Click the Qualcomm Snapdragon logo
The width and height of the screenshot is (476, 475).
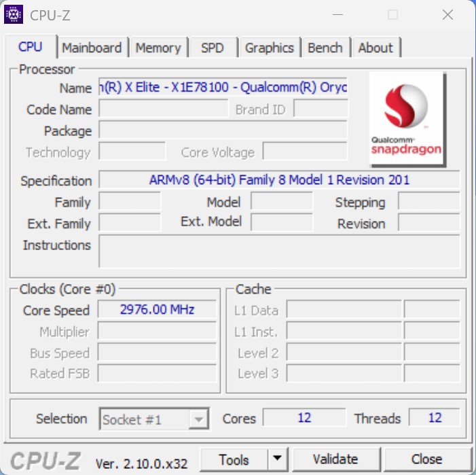tap(407, 120)
